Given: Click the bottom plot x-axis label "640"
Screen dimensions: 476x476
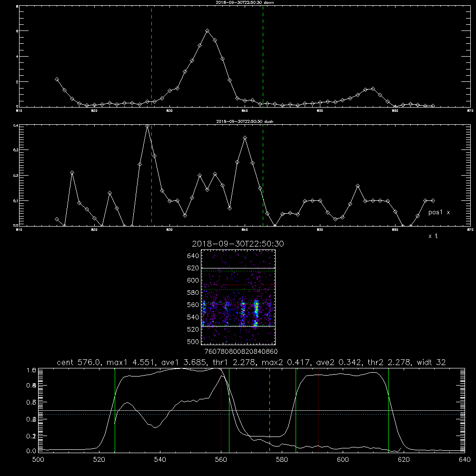Looking at the screenshot, I should tap(465, 460).
